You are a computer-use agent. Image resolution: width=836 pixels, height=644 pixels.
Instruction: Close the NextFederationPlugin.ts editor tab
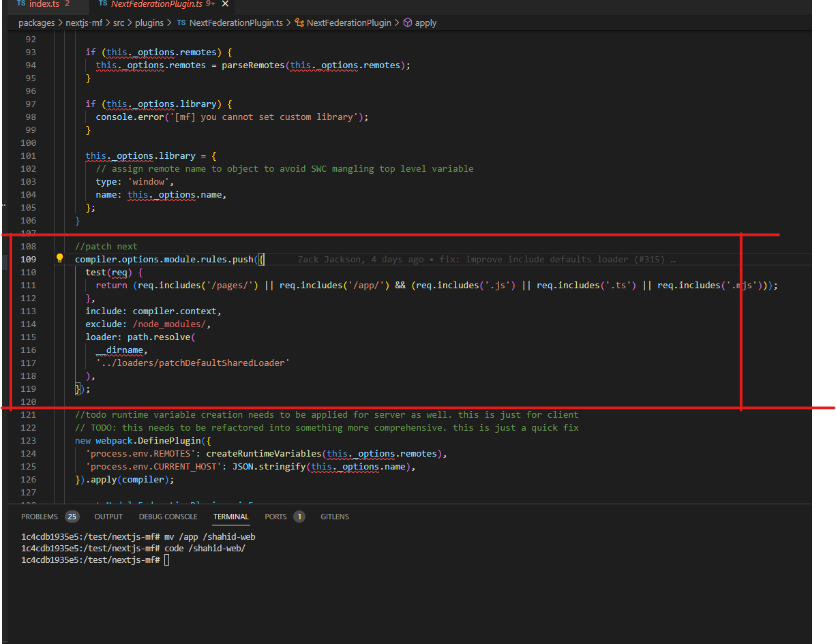point(225,3)
